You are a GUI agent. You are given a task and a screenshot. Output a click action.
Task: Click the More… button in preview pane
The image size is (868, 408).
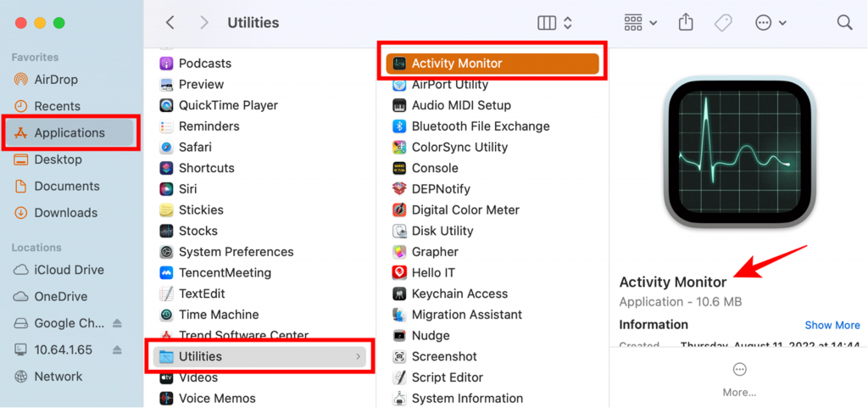tap(739, 378)
